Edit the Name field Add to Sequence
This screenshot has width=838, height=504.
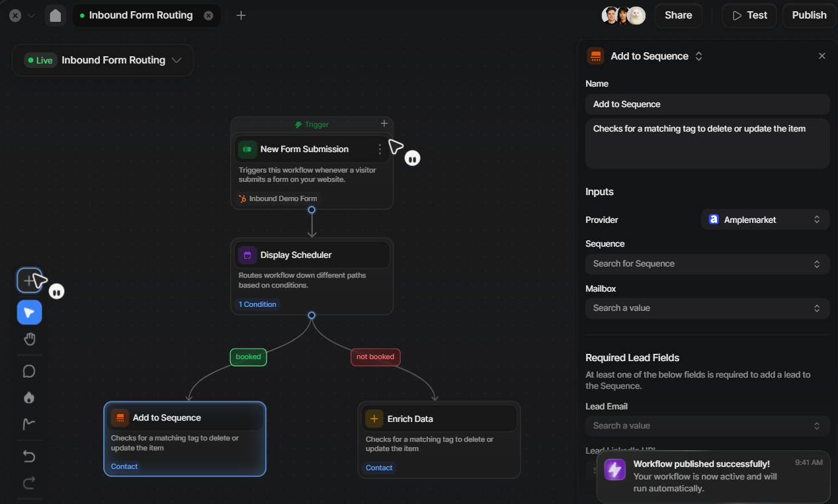click(707, 105)
